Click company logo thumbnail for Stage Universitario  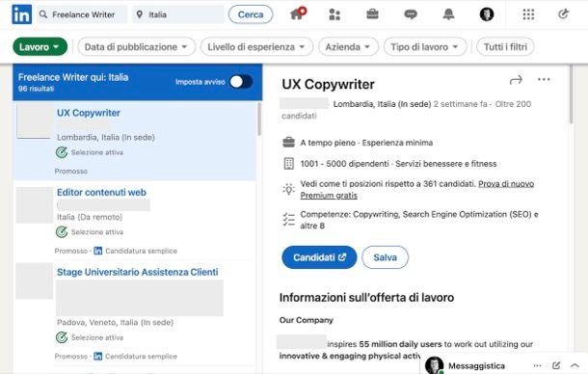[34, 280]
